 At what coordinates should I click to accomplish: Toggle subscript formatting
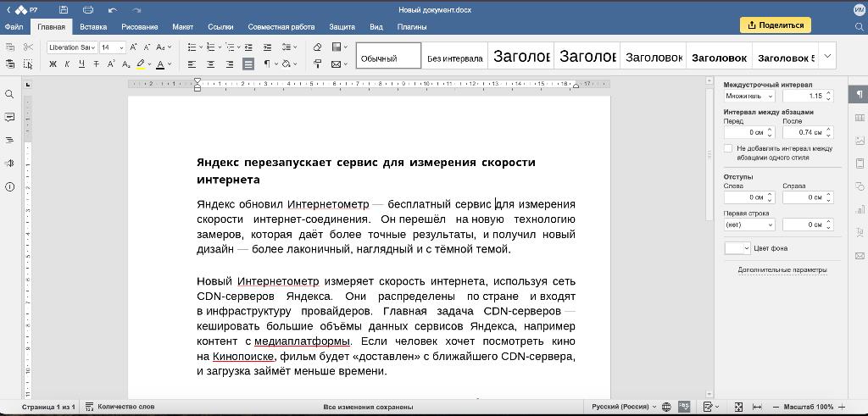click(125, 64)
